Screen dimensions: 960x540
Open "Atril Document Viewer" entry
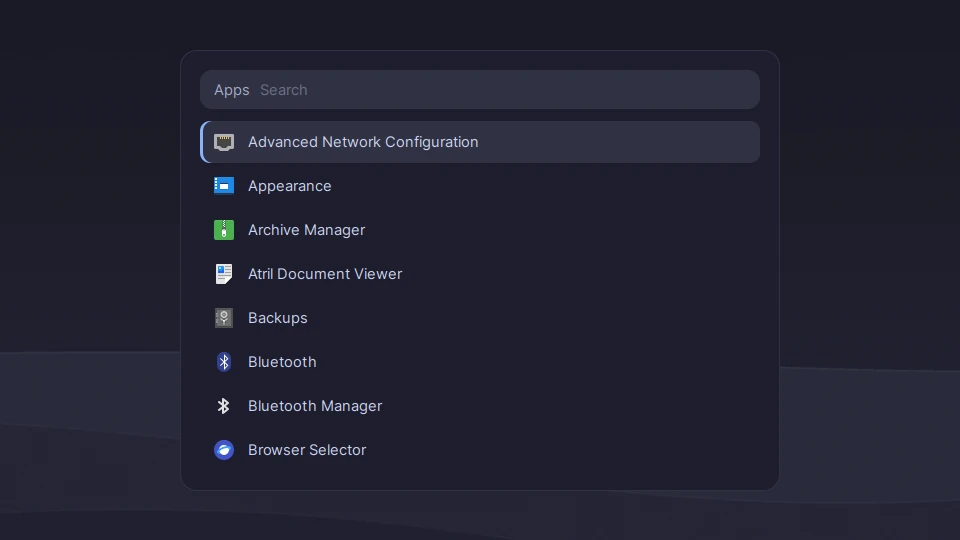click(480, 274)
